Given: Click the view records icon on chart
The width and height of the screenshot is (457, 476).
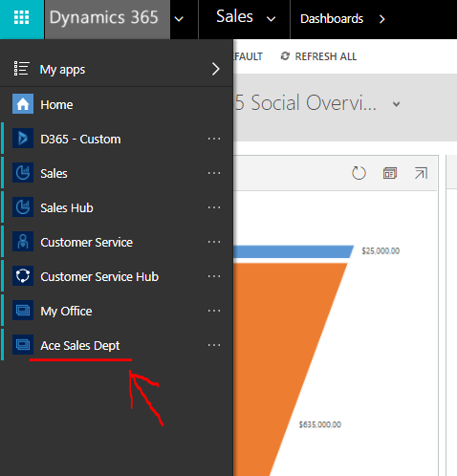Looking at the screenshot, I should click(390, 173).
